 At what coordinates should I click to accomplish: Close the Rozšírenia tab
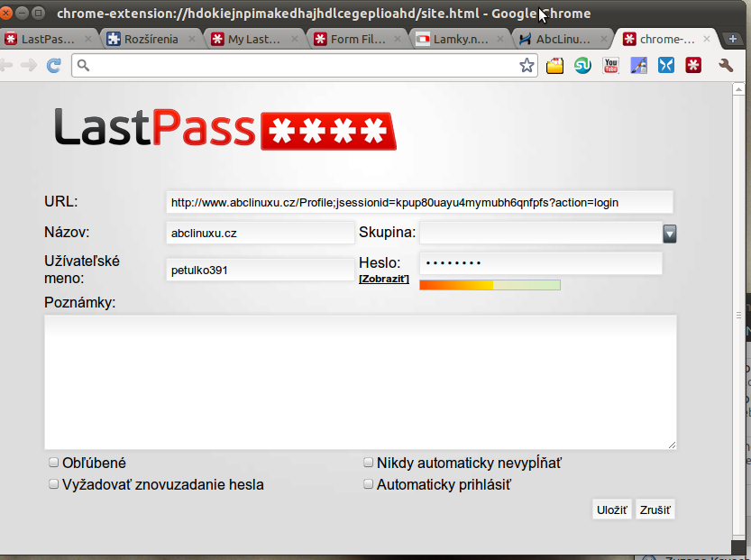point(191,39)
